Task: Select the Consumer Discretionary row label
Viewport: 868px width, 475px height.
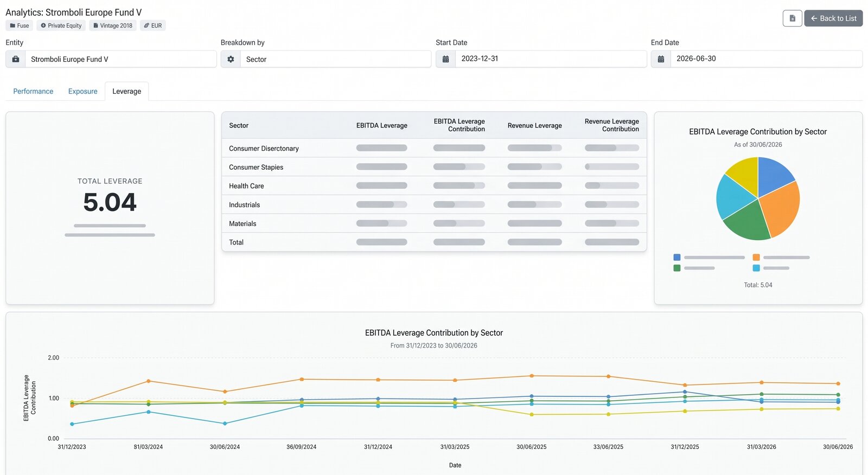Action: [264, 149]
